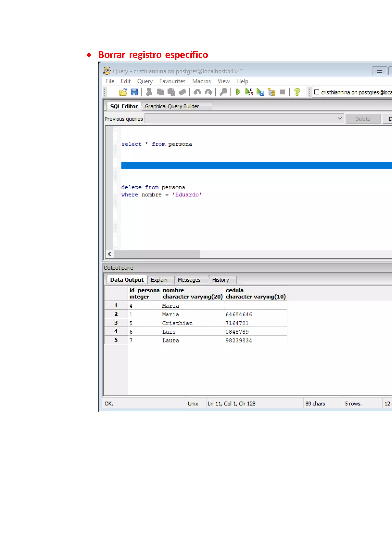The height and width of the screenshot is (555, 392).
Task: Open a query file with the folder icon
Action: point(123,92)
